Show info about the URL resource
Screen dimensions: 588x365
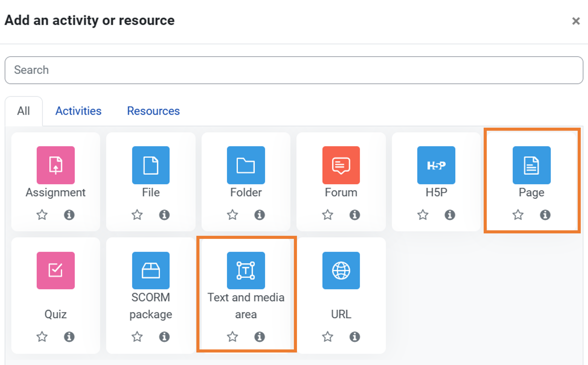(x=355, y=336)
